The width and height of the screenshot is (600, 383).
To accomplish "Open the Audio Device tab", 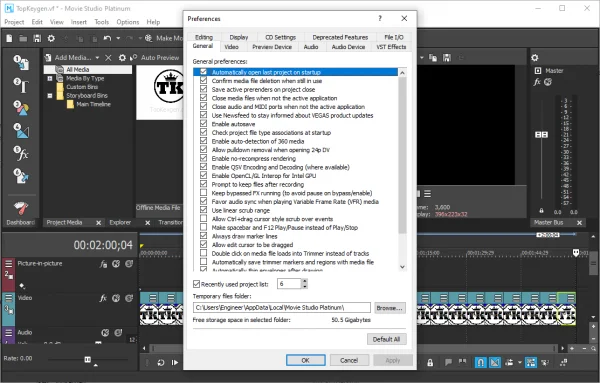I will point(348,47).
